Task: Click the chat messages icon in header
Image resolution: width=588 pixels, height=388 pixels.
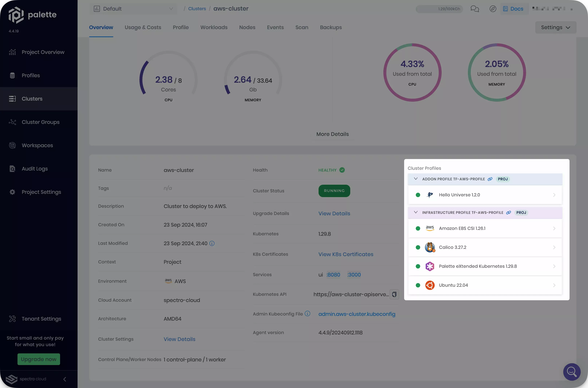Action: (x=475, y=9)
